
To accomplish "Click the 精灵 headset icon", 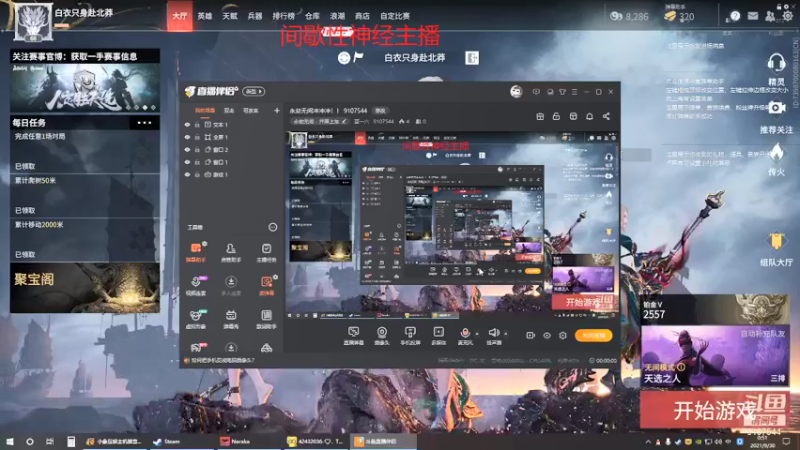I will click(x=776, y=63).
